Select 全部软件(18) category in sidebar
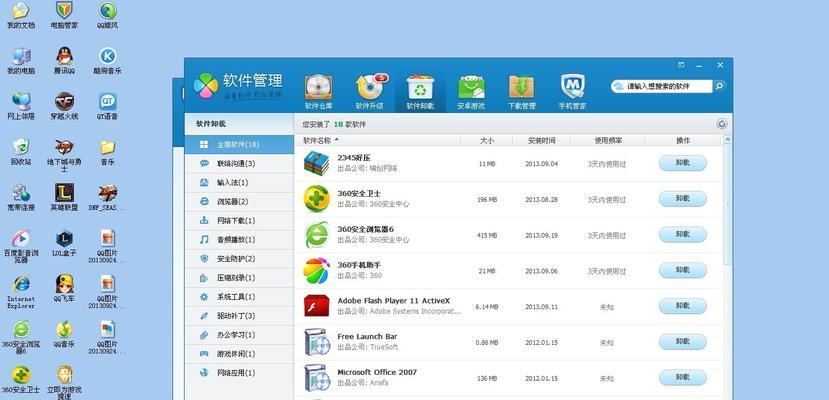829x400 pixels. (239, 144)
